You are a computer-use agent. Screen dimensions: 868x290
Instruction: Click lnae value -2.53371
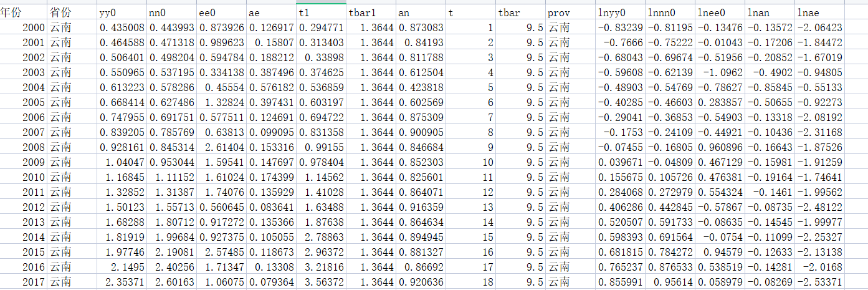coord(820,282)
